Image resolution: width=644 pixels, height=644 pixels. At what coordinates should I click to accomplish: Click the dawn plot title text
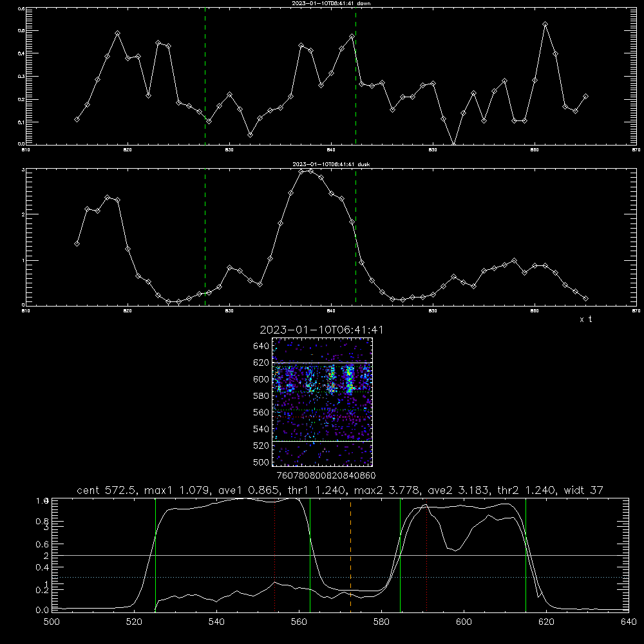(x=332, y=3)
